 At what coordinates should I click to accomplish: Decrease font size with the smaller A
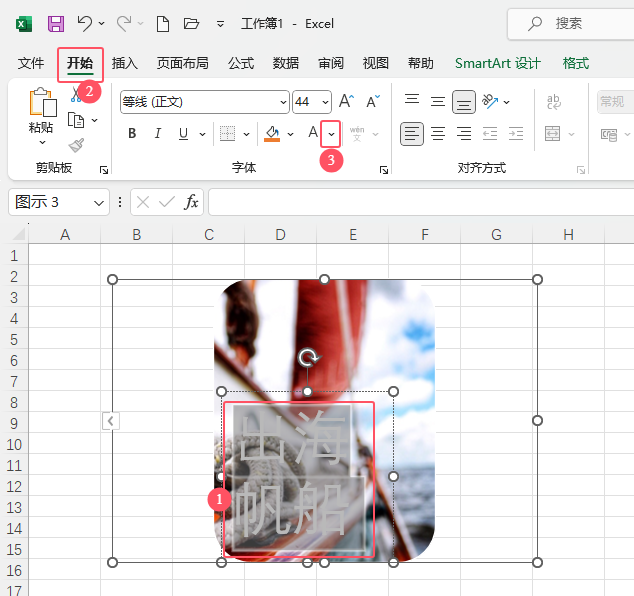pos(373,101)
